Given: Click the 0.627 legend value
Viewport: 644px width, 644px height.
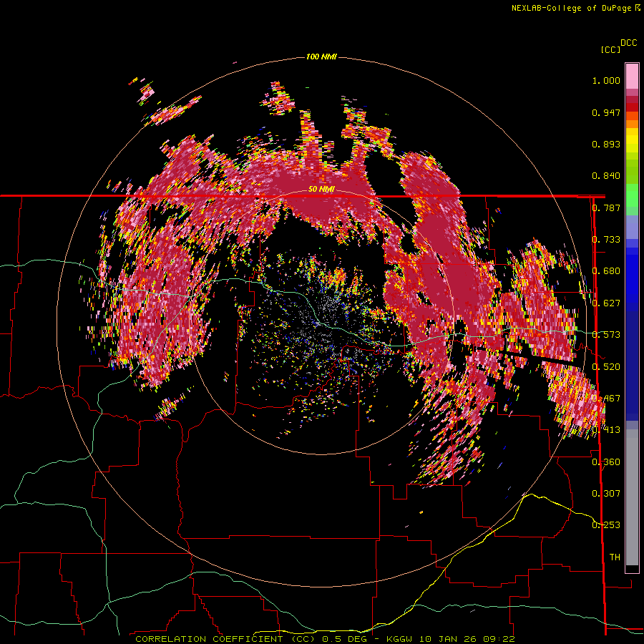Looking at the screenshot, I should 606,303.
